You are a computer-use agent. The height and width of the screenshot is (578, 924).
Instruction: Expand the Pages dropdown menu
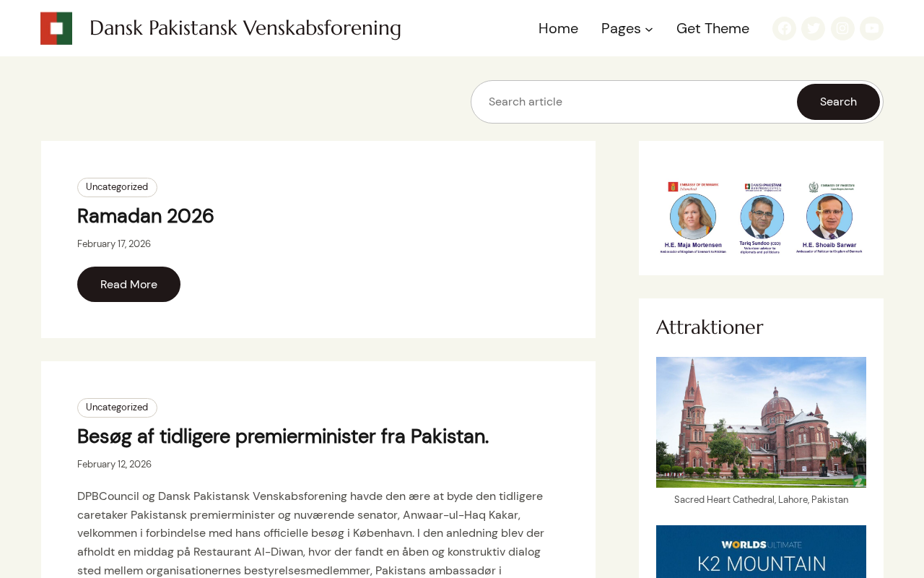click(x=627, y=28)
